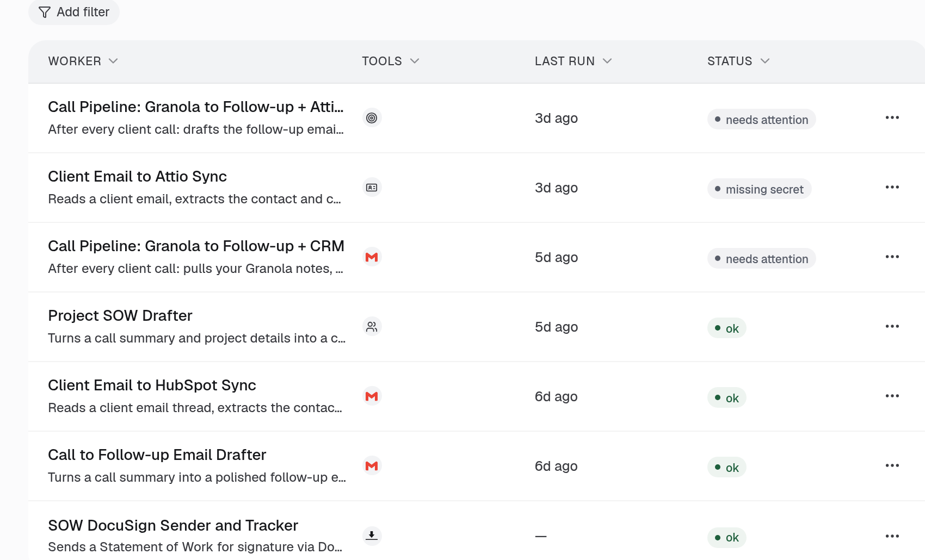Click the Gmail icon for Call Pipeline + CRM row
The height and width of the screenshot is (560, 925).
coord(372,257)
